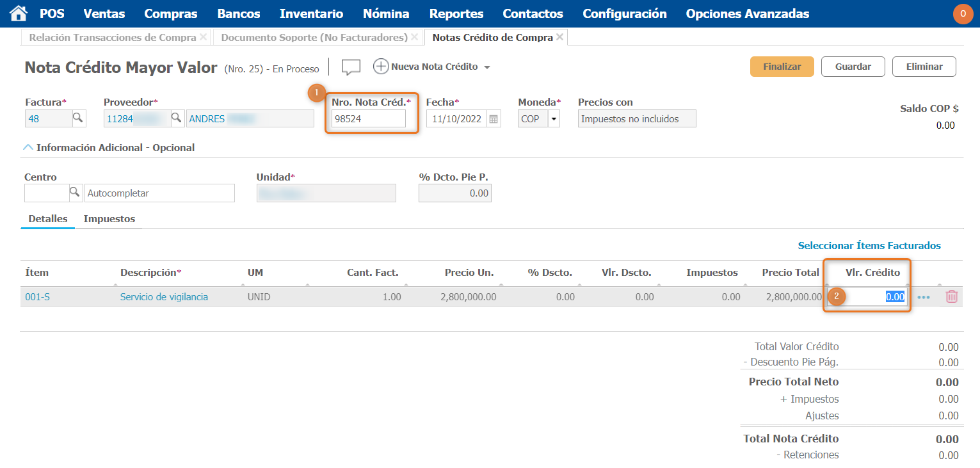Switch to Documento Soporte (No Facturadores) tab
The height and width of the screenshot is (468, 980).
(x=314, y=38)
